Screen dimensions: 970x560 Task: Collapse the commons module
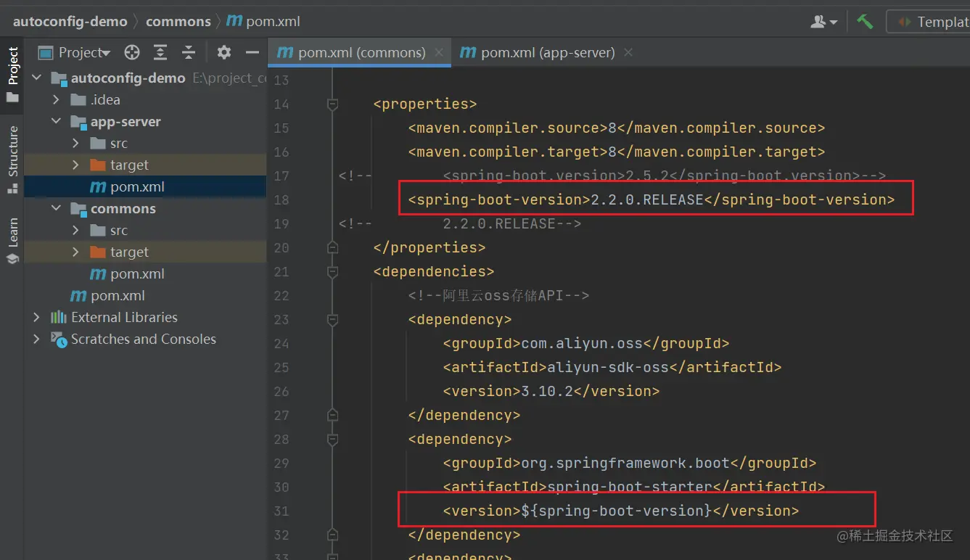coord(56,208)
